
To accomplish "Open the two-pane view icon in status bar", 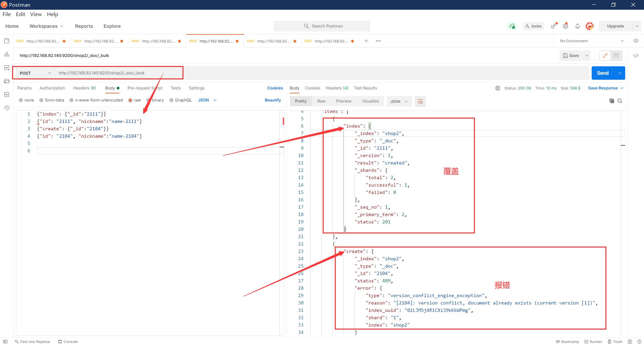I will tap(630, 342).
